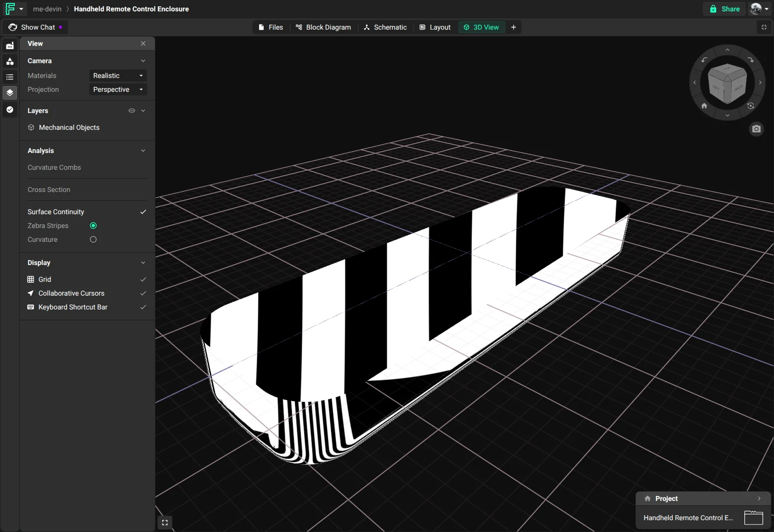This screenshot has height=532, width=774.
Task: Click Show Chat button
Action: point(35,27)
